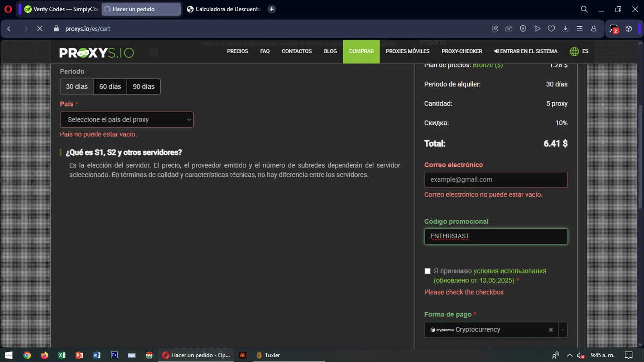This screenshot has height=362, width=644.
Task: Click ENTRAR EN EL SISTEMA login link
Action: (526, 52)
